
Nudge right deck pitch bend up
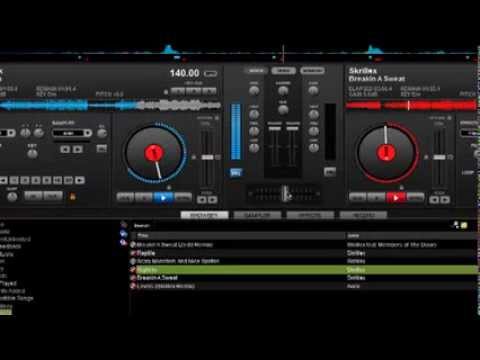pyautogui.click(x=445, y=200)
